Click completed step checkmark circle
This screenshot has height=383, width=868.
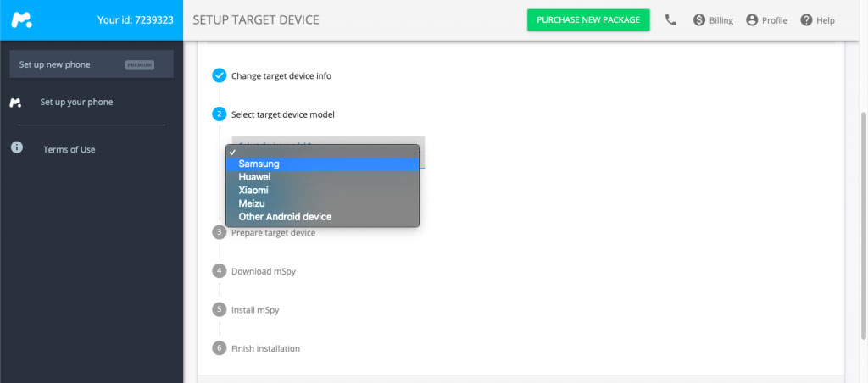[x=220, y=75]
